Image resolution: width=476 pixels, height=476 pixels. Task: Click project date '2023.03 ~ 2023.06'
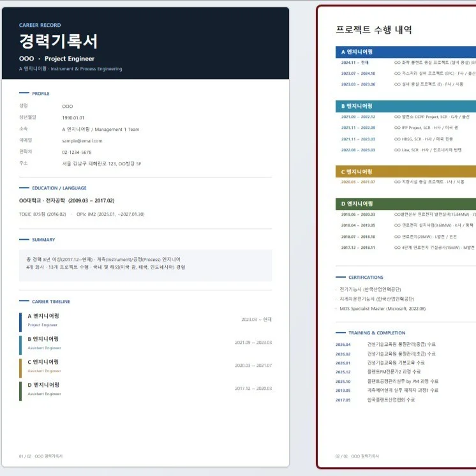(x=358, y=84)
